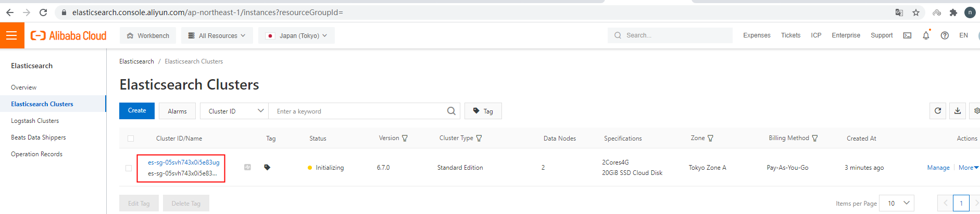Click the 'Standard Edition' cluster type cell
Screen dimensions: 980x214
click(460, 168)
